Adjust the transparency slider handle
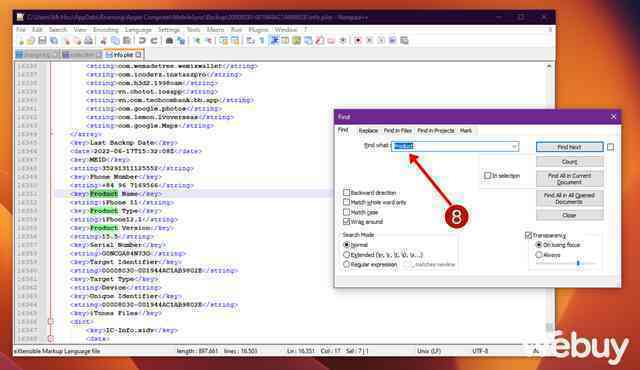 tap(578, 264)
